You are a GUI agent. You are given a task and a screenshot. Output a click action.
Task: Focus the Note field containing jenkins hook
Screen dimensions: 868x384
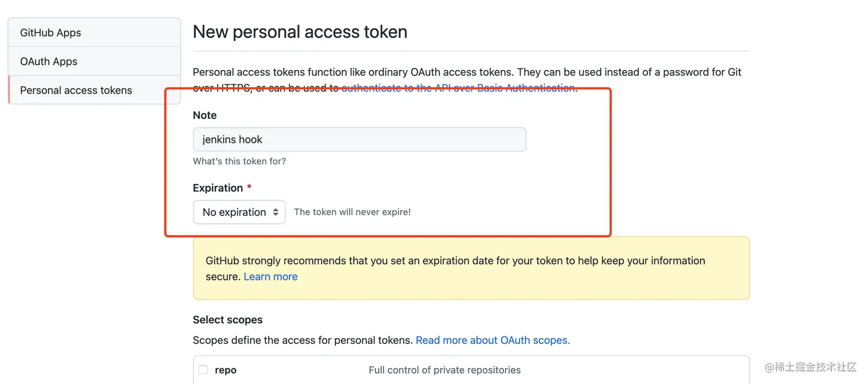(359, 139)
